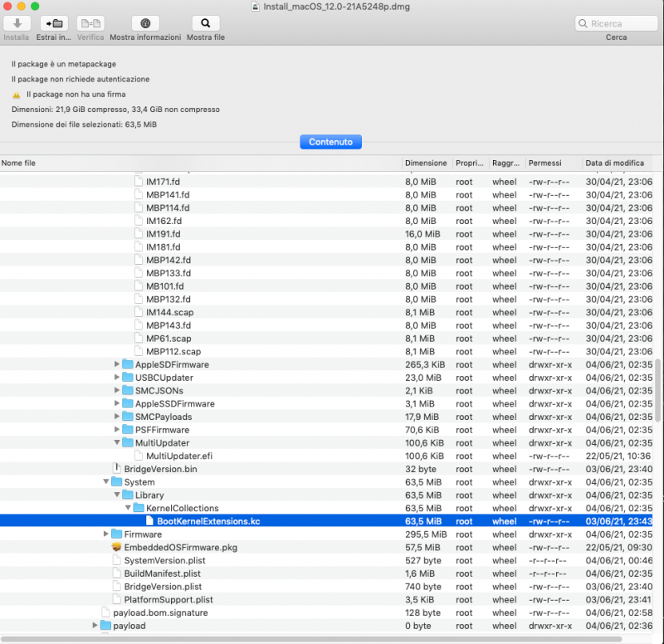Sort by the Data di modifica column
This screenshot has width=664, height=644.
coord(614,163)
